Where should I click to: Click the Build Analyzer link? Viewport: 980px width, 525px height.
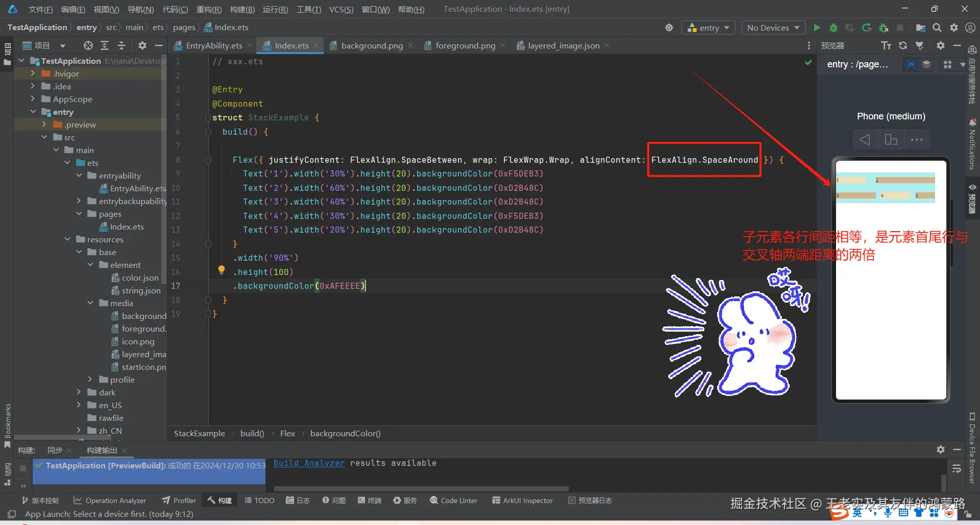click(x=309, y=463)
